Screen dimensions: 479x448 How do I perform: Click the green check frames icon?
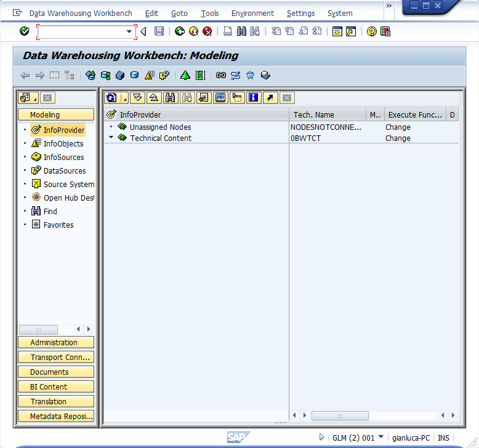coord(200,75)
